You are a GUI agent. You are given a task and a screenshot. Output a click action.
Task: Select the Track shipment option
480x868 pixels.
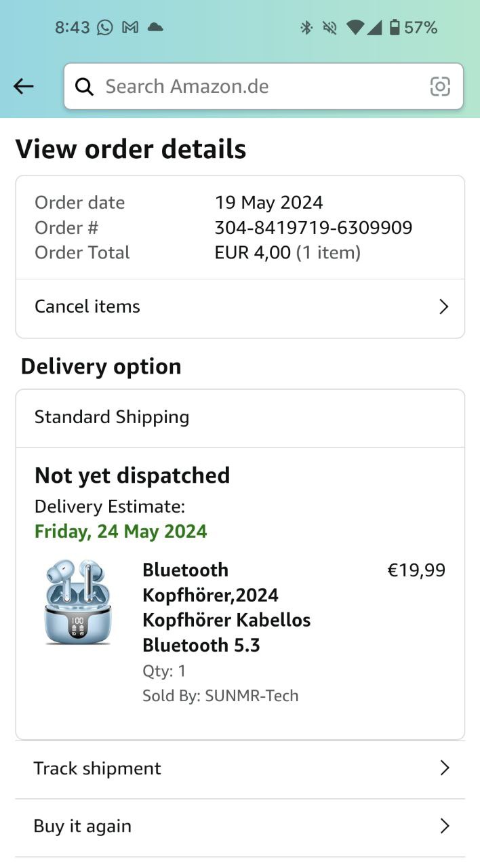click(98, 768)
